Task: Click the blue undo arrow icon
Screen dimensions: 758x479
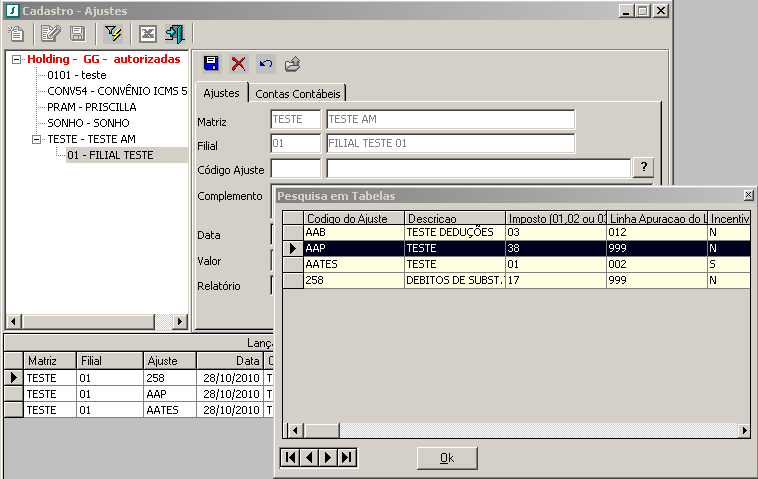Action: point(265,64)
